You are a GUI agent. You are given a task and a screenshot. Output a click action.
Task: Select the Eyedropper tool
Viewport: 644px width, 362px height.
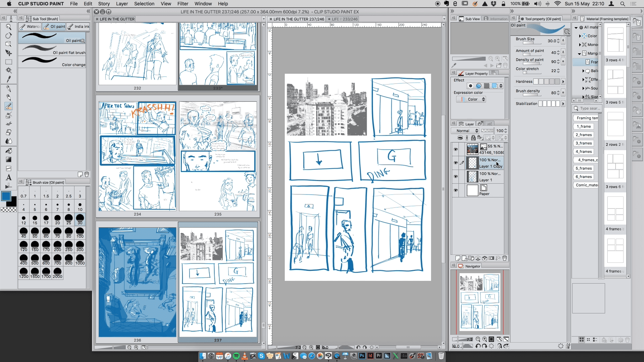click(9, 79)
